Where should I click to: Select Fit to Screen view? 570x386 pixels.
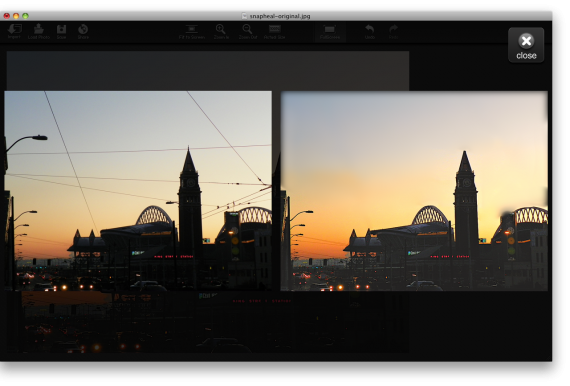(192, 32)
